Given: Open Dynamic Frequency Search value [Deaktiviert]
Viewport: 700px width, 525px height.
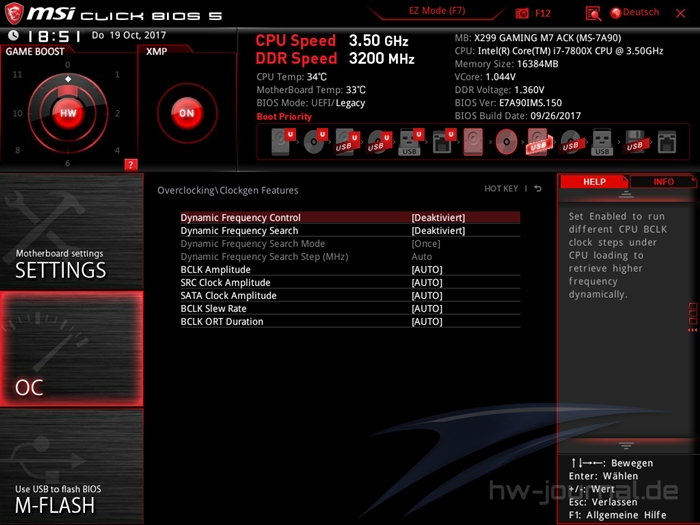Looking at the screenshot, I should point(438,230).
